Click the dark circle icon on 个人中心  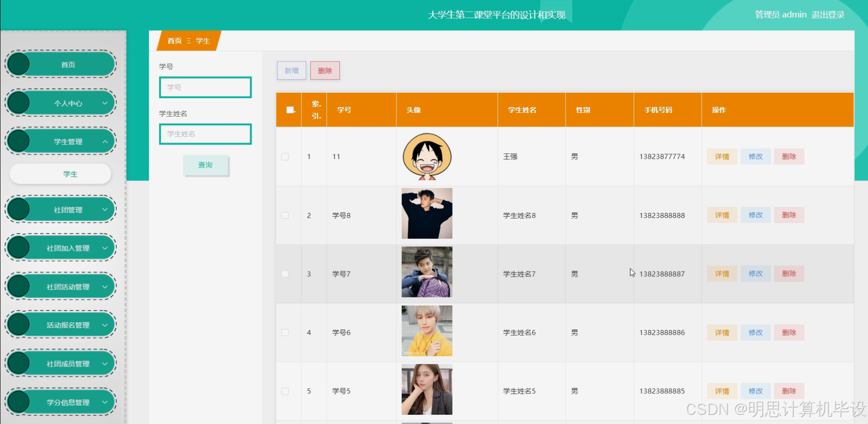[18, 103]
